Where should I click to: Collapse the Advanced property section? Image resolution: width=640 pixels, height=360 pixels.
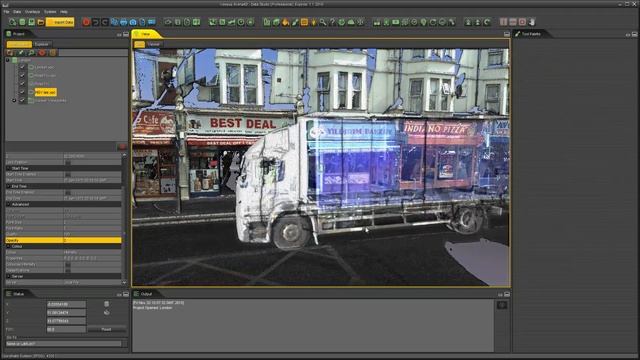coord(9,204)
